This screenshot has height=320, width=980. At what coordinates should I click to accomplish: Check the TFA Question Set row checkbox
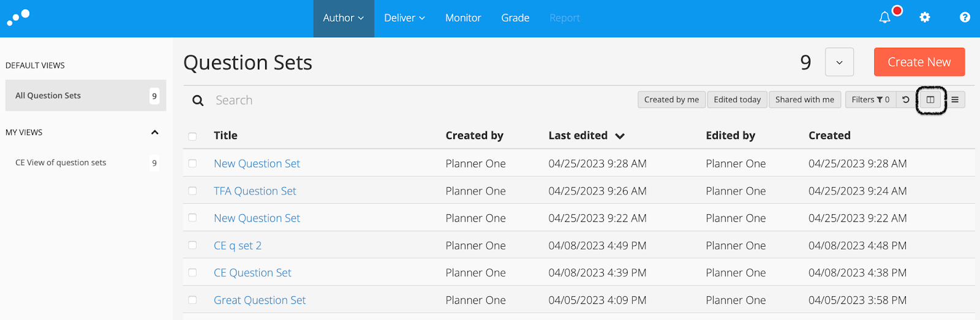pyautogui.click(x=193, y=191)
